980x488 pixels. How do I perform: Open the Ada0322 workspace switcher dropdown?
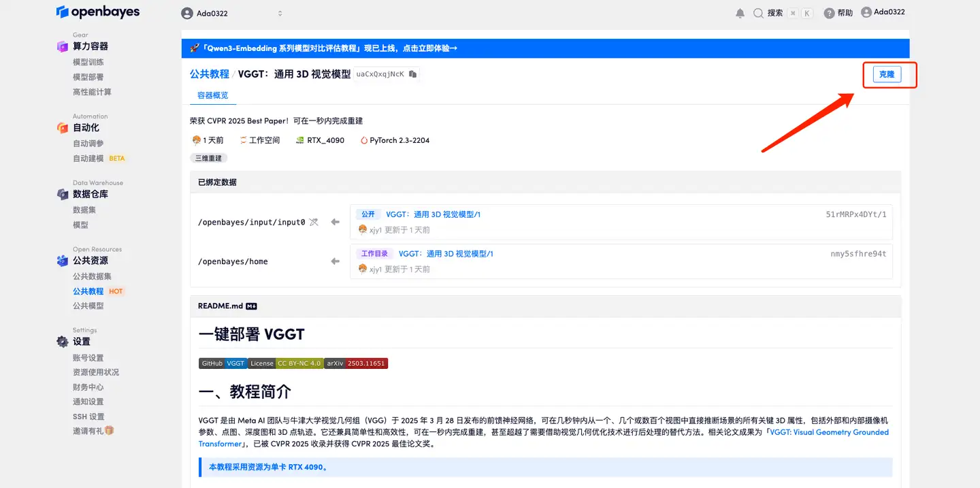(232, 14)
